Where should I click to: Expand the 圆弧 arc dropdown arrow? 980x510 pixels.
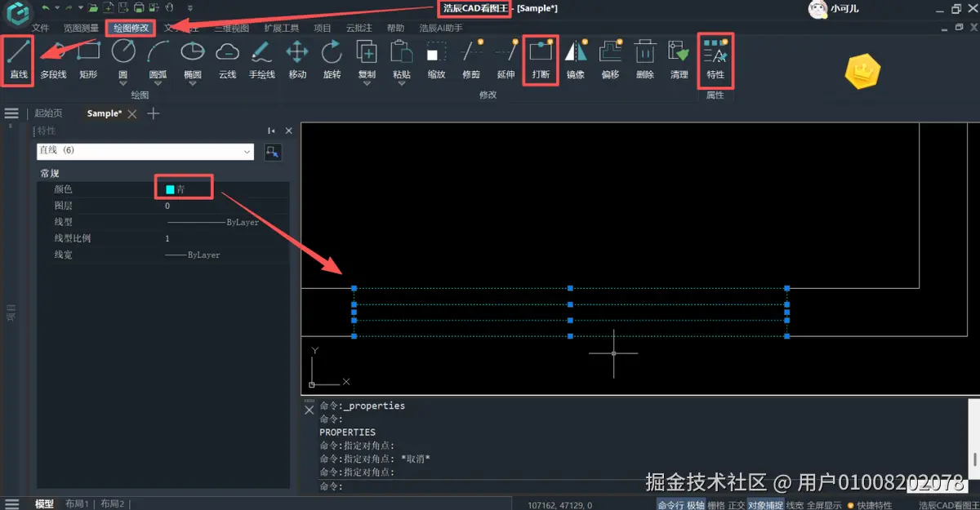tap(158, 83)
